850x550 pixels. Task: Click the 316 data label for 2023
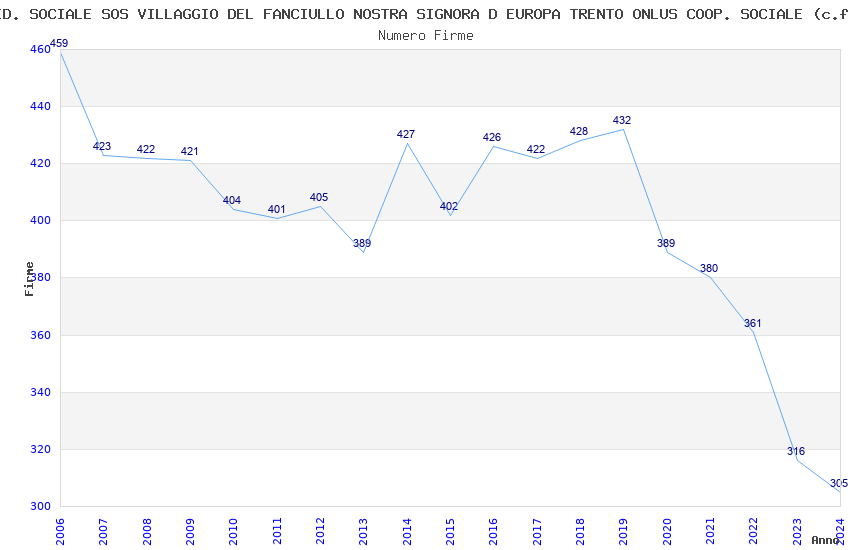point(796,451)
